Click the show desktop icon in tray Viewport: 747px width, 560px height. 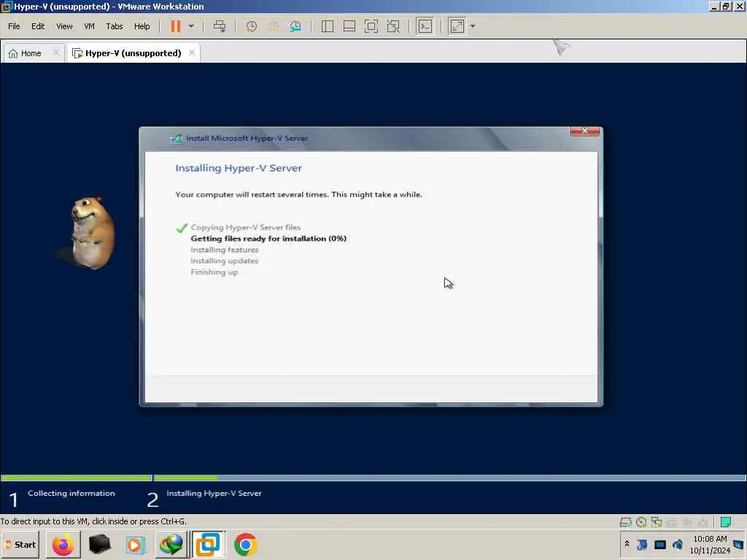coord(739,544)
